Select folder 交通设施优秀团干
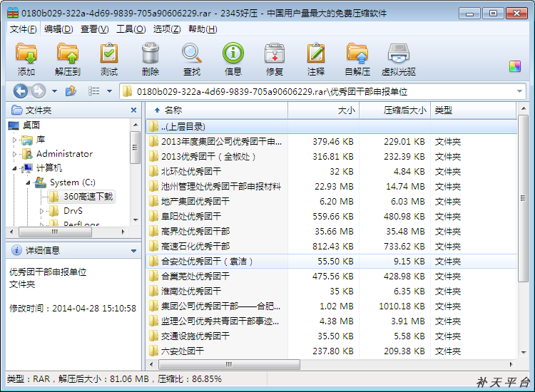 pos(332,336)
